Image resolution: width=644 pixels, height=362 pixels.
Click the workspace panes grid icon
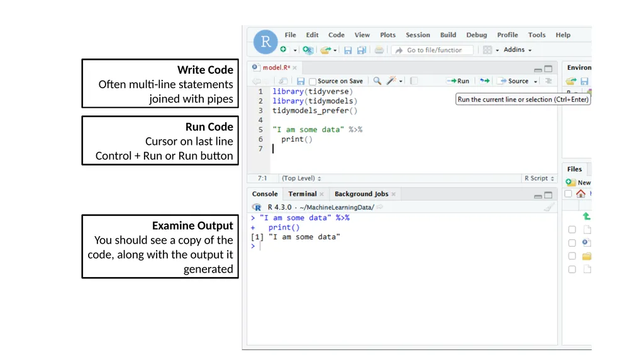(x=487, y=50)
